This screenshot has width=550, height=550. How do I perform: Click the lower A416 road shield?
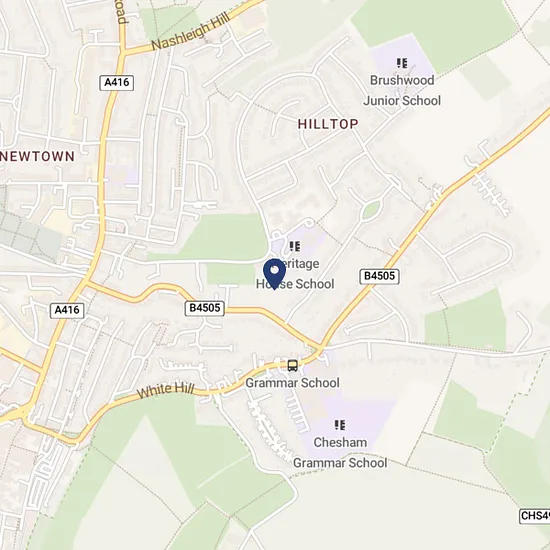pyautogui.click(x=67, y=310)
